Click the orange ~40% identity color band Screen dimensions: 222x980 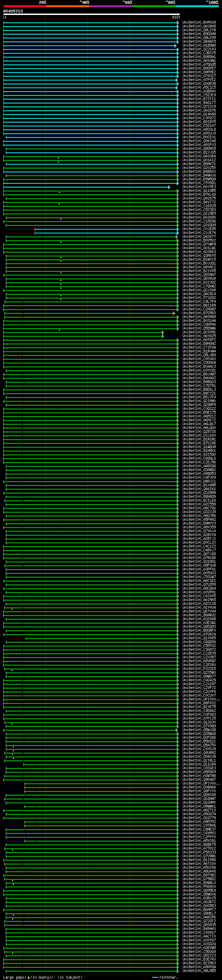pyautogui.click(x=68, y=7)
